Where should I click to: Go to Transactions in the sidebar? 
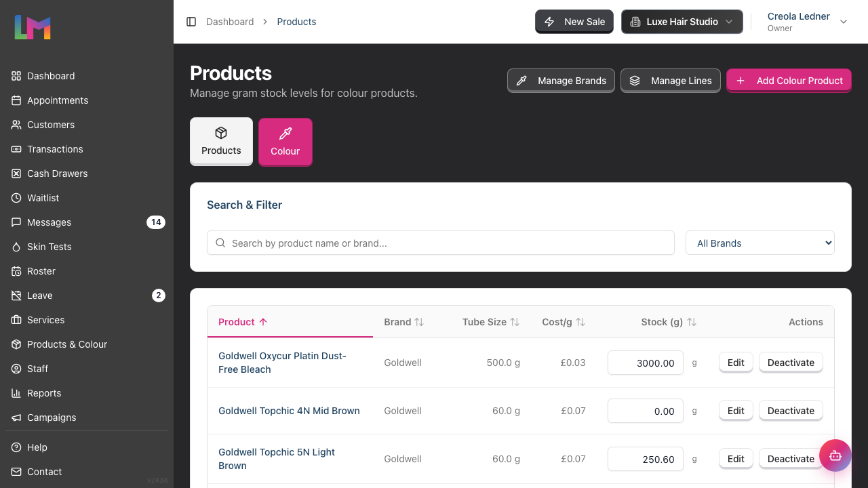coord(87,149)
